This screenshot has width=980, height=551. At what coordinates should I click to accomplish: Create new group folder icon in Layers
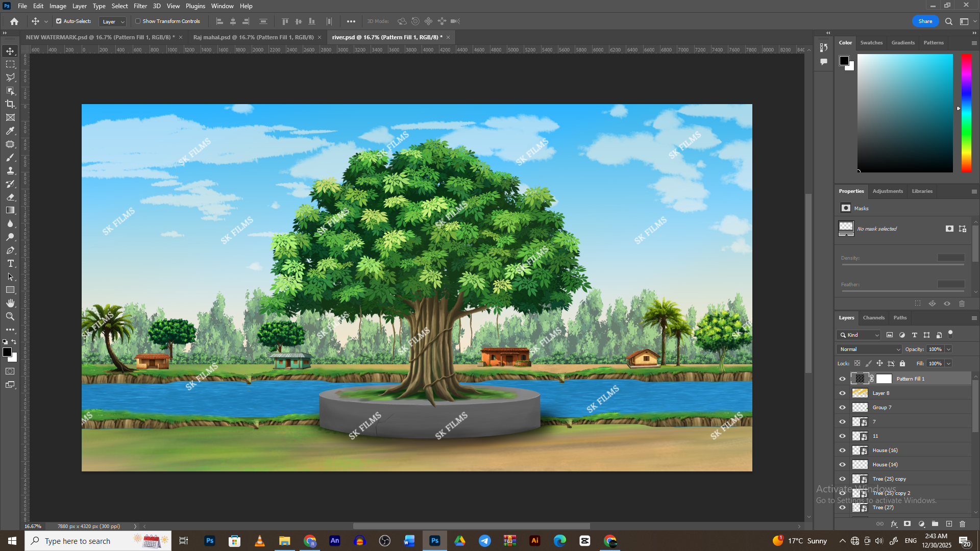935,524
